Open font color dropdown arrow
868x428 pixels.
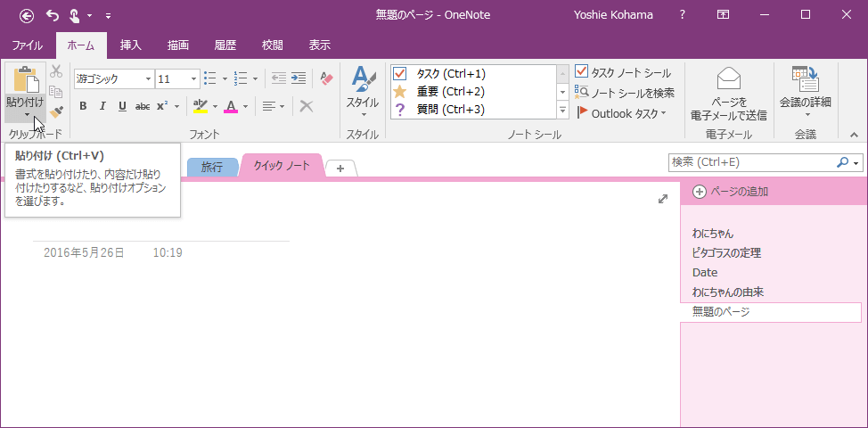point(245,106)
